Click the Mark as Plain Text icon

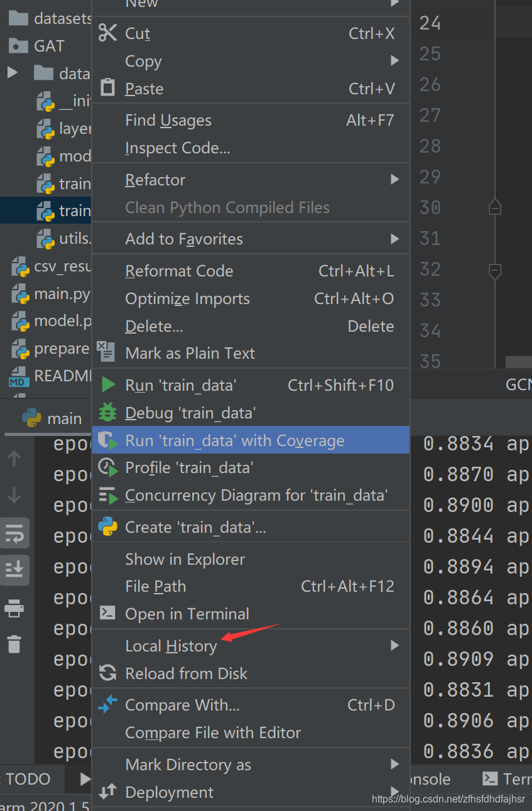[107, 352]
